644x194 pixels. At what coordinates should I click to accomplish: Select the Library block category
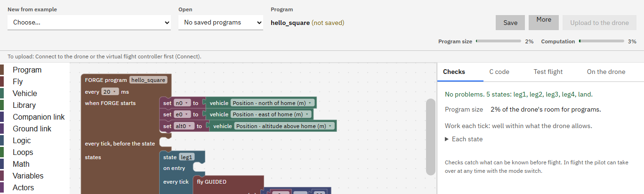35,105
